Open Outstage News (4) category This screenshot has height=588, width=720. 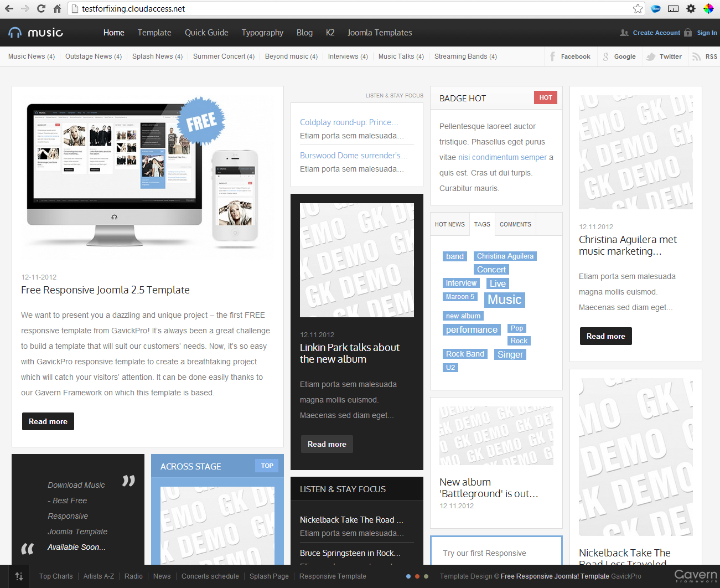(x=94, y=56)
